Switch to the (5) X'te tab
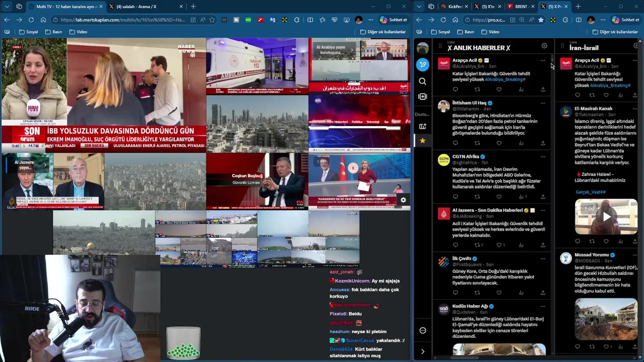This screenshot has height=362, width=644. coord(487,7)
